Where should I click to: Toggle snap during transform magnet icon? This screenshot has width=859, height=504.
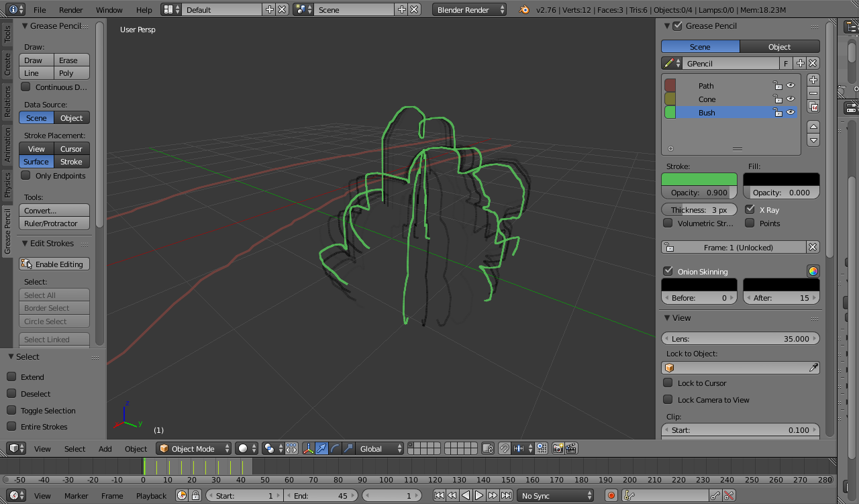coord(504,448)
